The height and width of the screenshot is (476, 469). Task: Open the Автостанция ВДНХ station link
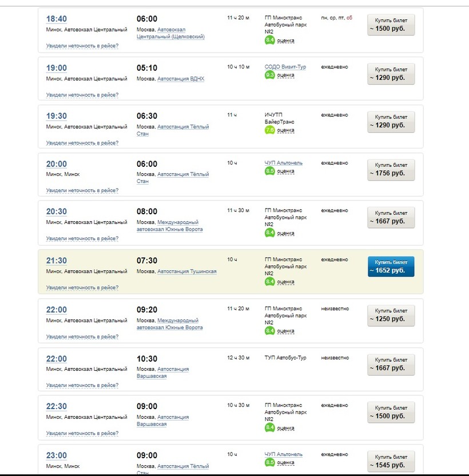coord(181,79)
